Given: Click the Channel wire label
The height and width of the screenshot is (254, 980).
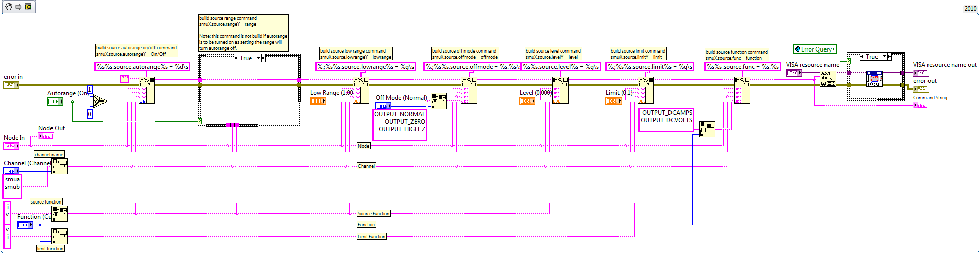Looking at the screenshot, I should pyautogui.click(x=366, y=166).
